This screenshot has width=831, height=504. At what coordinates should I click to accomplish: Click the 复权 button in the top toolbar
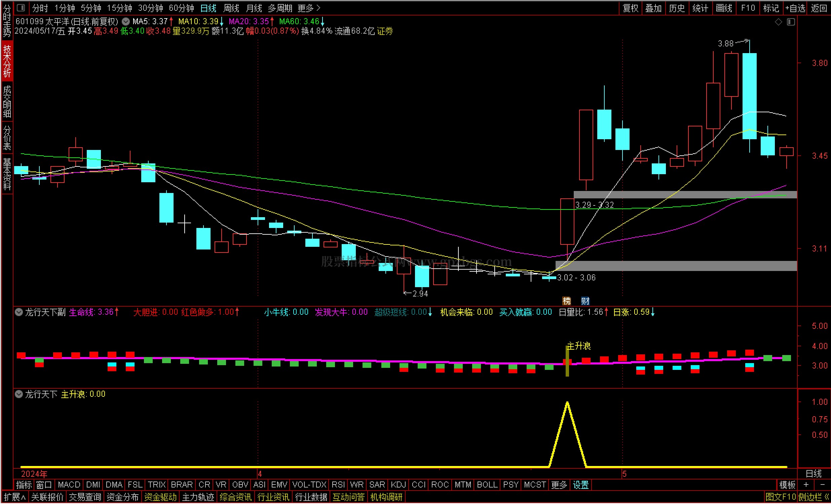click(630, 8)
